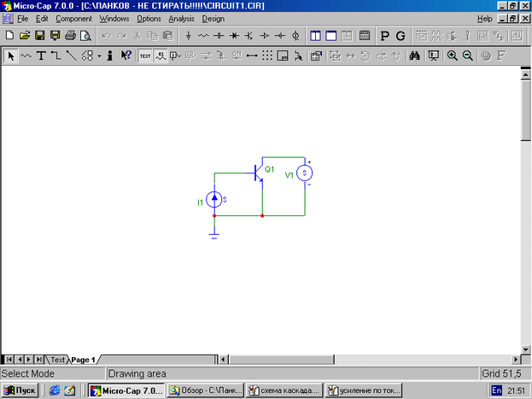This screenshot has height=399, width=532.
Task: Enable the Select mode arrow tool
Action: click(x=11, y=56)
